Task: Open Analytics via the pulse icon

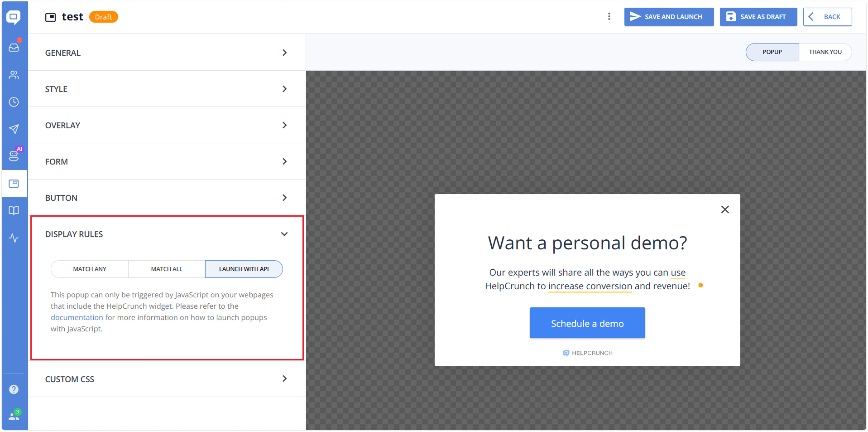Action: point(14,238)
